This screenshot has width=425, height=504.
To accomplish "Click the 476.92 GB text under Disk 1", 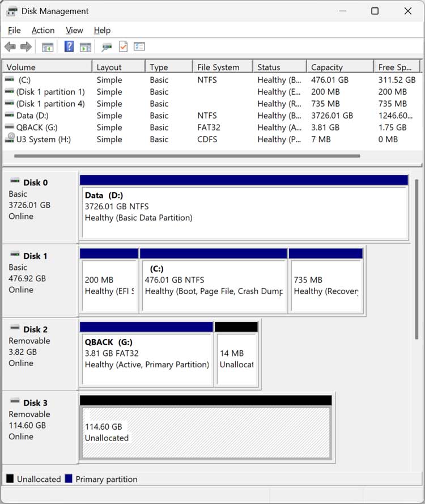I will pos(27,278).
